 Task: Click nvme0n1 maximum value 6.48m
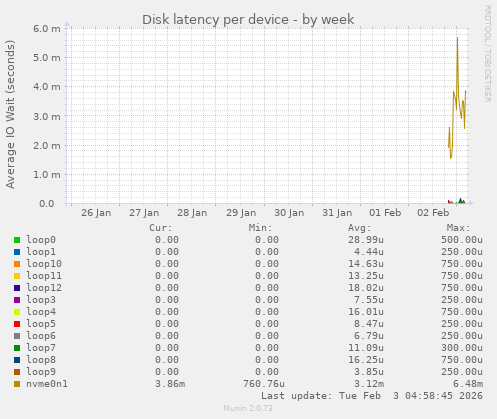468,384
